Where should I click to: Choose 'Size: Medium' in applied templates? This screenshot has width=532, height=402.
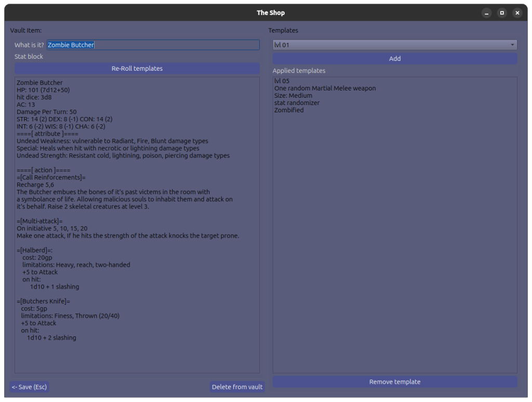pyautogui.click(x=293, y=96)
